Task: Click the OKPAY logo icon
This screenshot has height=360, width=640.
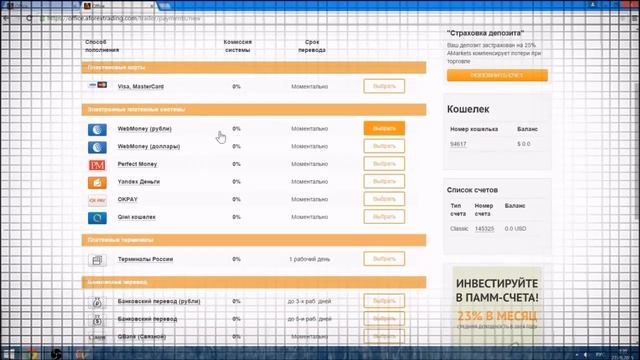Action: click(x=97, y=200)
